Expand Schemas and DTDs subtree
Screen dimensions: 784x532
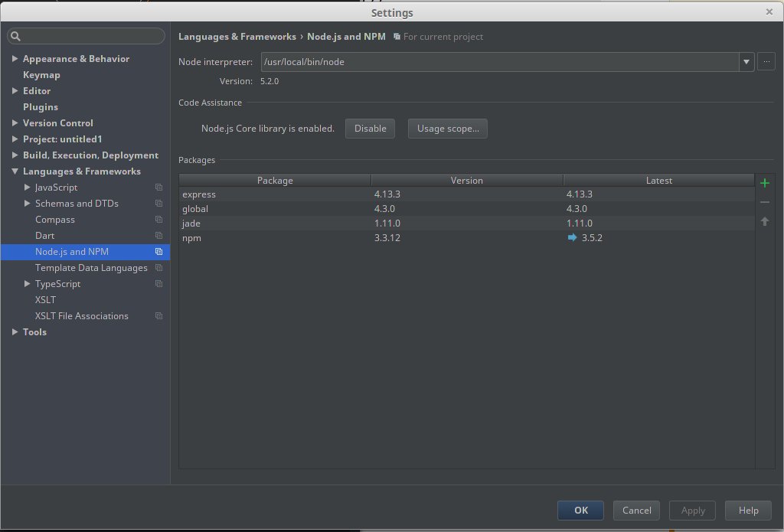[x=27, y=203]
